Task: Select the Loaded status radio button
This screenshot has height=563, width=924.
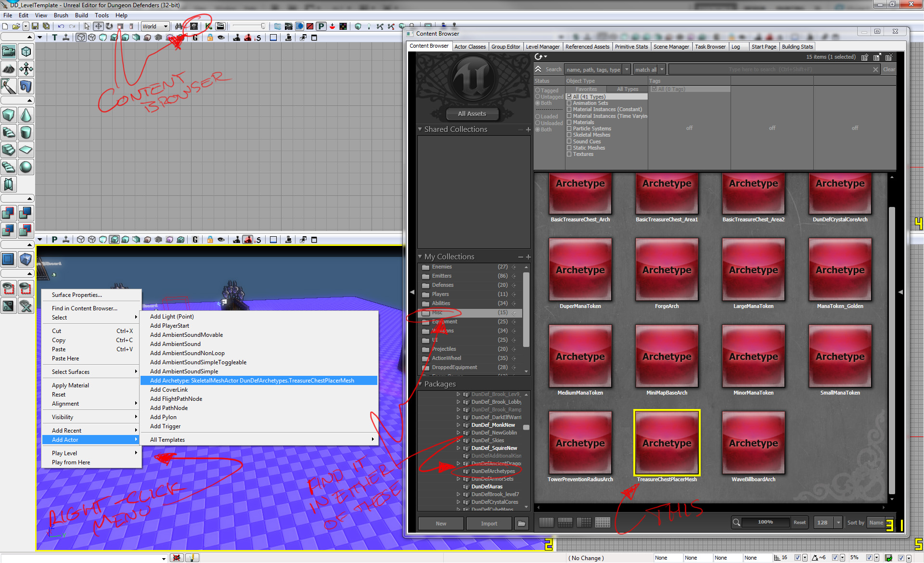Action: click(x=538, y=116)
